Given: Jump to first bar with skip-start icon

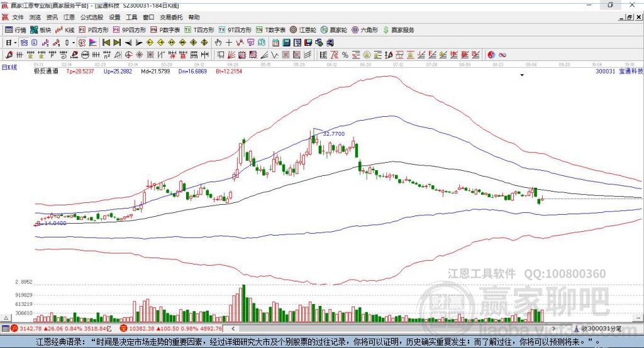Looking at the screenshot, I should click(x=106, y=42).
